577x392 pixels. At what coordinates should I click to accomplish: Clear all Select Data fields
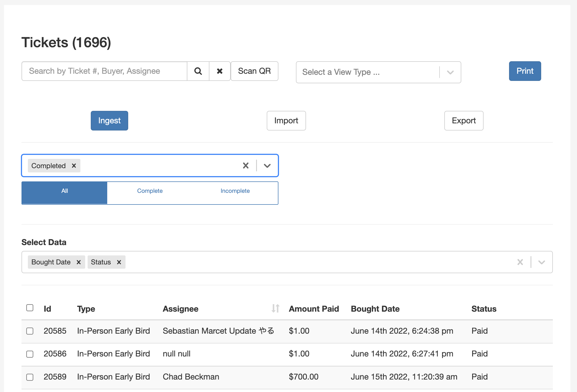point(520,262)
